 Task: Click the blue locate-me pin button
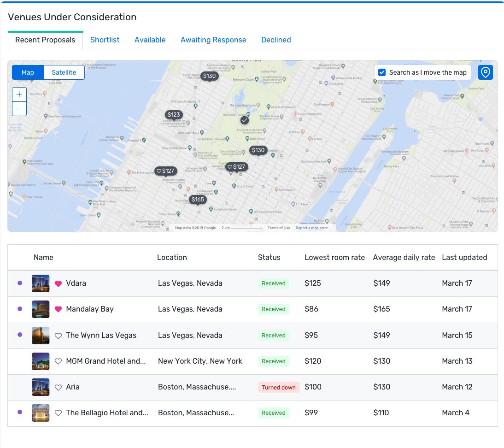(486, 72)
